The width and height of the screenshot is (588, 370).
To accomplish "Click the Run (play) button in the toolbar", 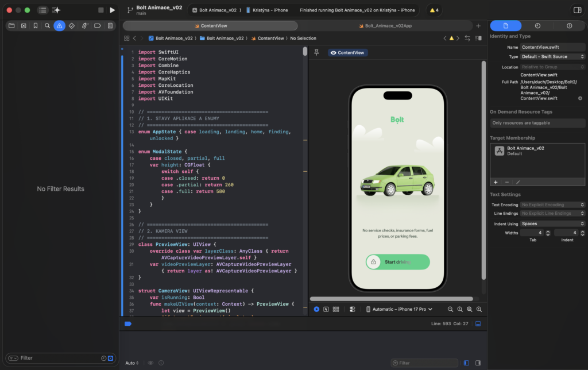I will 112,10.
